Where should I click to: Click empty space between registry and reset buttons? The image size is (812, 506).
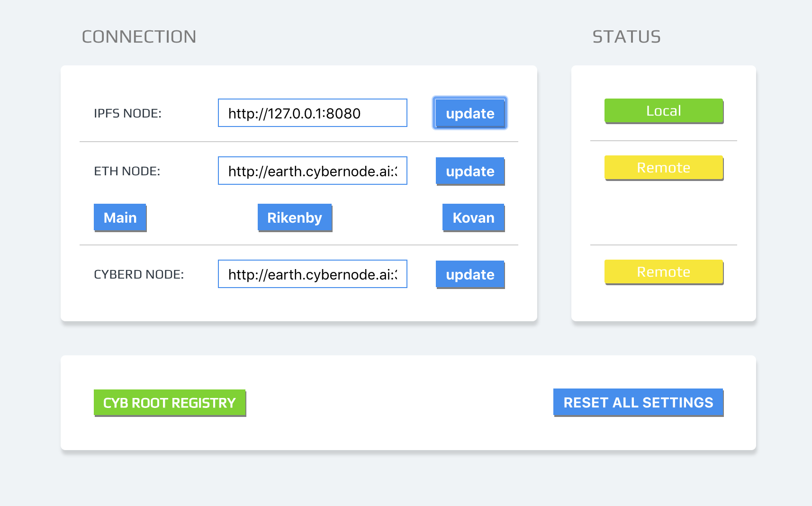click(x=399, y=403)
